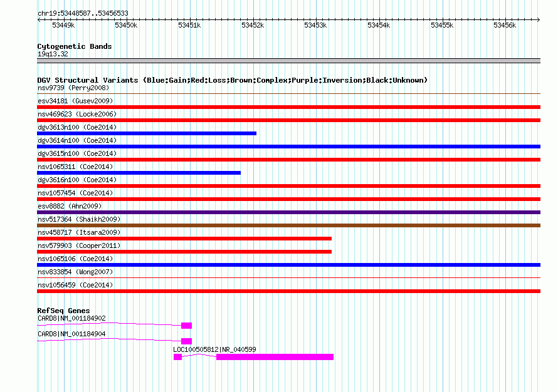
Task: Click purple inversion bar under esv8882
Action: [x=288, y=212]
